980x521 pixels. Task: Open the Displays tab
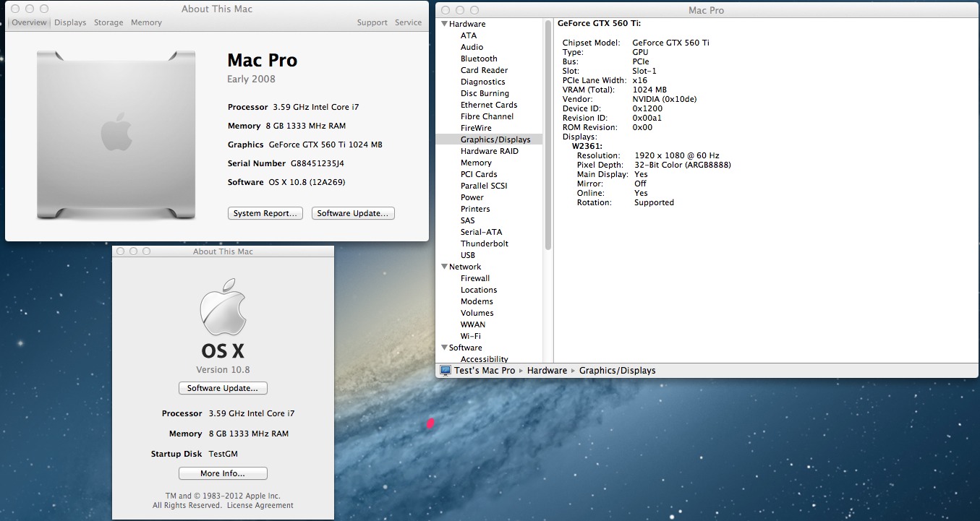click(70, 22)
